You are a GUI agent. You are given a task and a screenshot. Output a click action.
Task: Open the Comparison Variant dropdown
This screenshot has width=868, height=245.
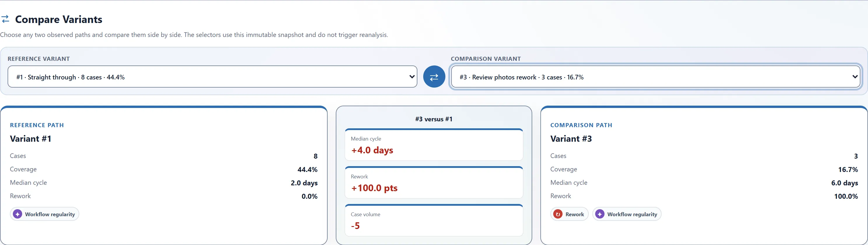pyautogui.click(x=656, y=77)
